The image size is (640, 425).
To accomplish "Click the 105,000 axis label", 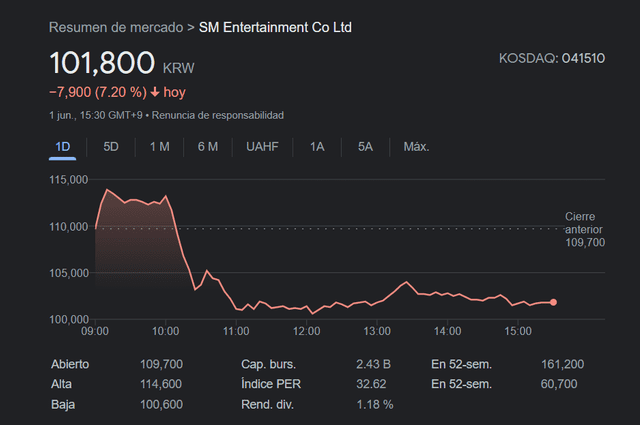I will pos(69,273).
